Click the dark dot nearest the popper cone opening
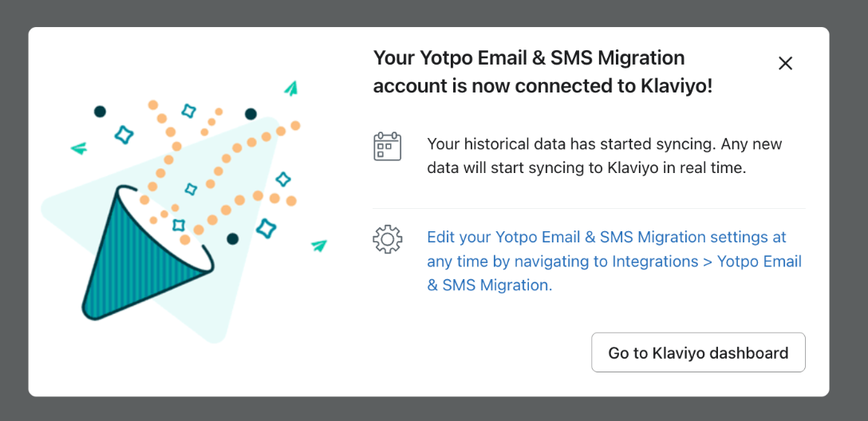Image resolution: width=868 pixels, height=421 pixels. pyautogui.click(x=232, y=238)
